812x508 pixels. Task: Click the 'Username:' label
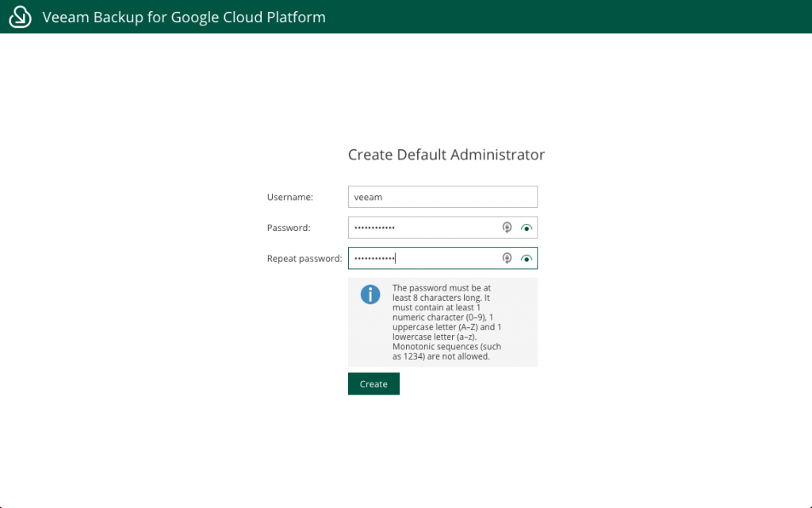(289, 197)
